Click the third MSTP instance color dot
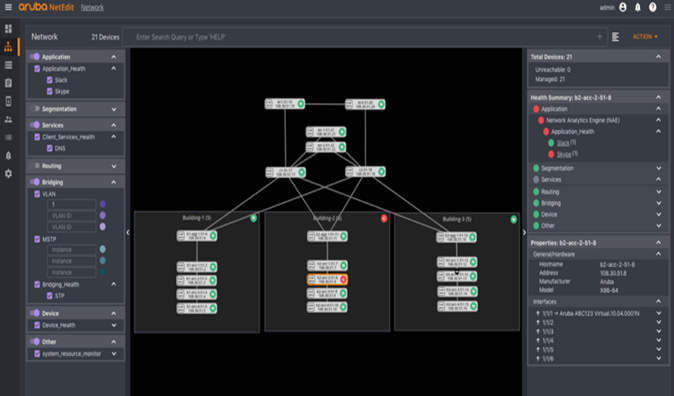Image resolution: width=674 pixels, height=396 pixels. pos(103,272)
